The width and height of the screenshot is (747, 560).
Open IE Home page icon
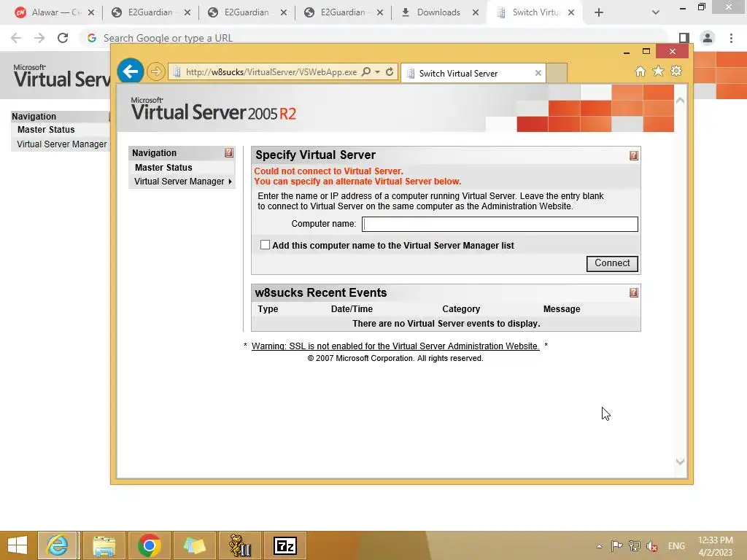[640, 71]
